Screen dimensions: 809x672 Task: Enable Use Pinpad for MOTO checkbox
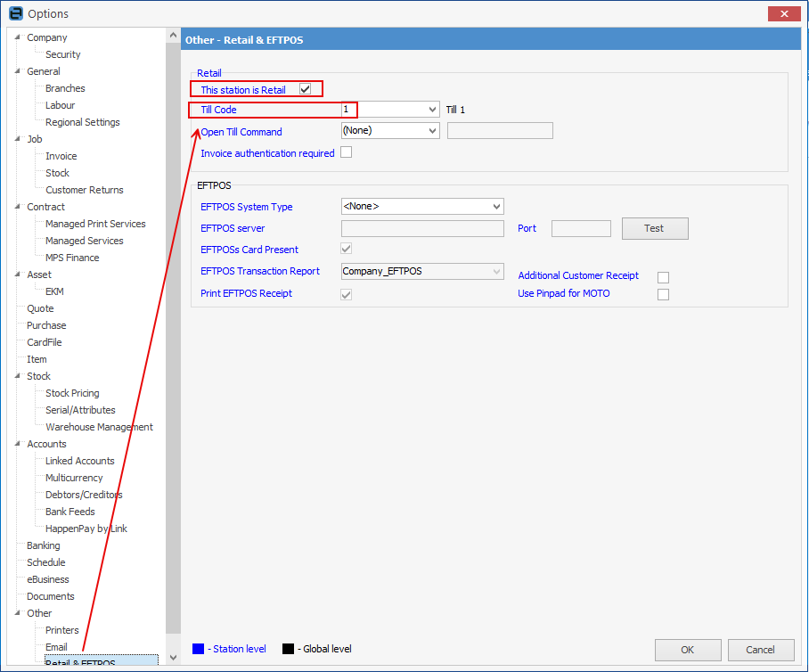(x=664, y=294)
